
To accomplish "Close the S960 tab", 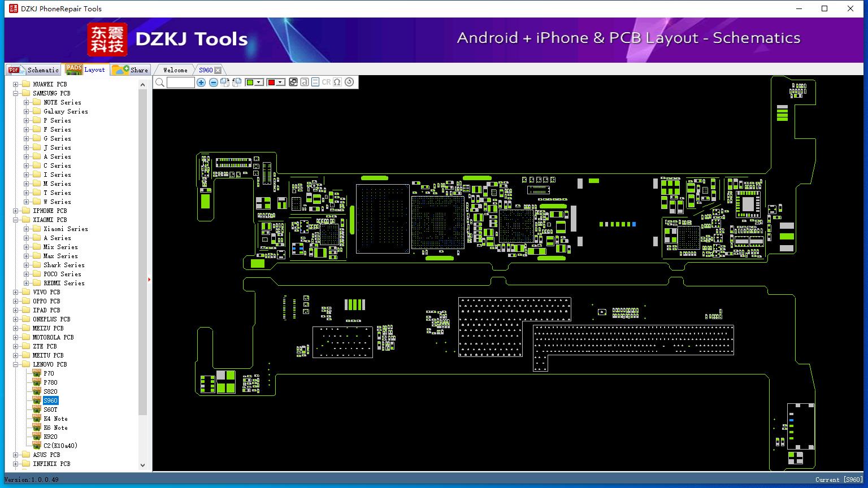I will (x=218, y=70).
